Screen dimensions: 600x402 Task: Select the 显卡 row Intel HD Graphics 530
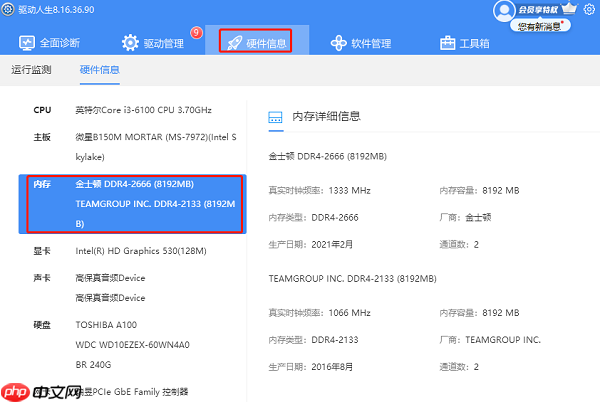132,251
